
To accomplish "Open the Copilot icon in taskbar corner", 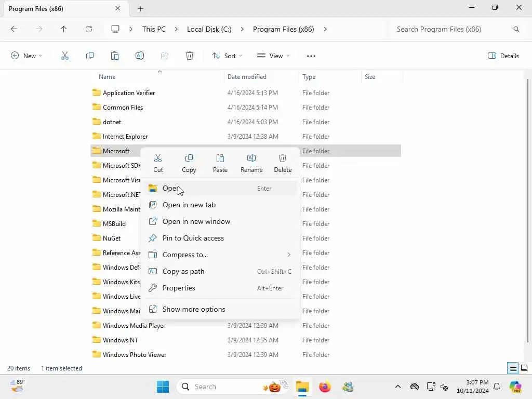I will click(515, 387).
